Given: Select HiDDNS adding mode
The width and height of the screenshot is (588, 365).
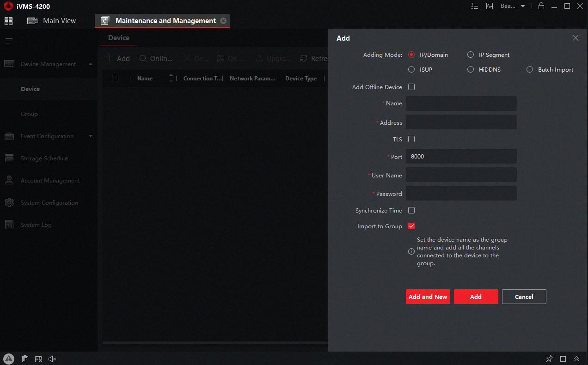Looking at the screenshot, I should click(471, 69).
